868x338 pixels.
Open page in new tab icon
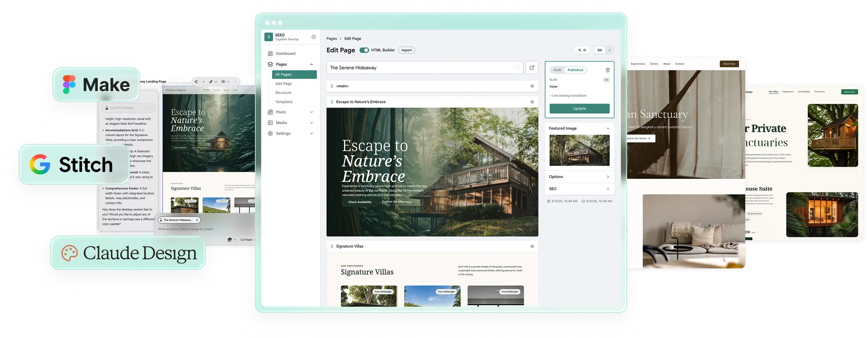point(532,68)
